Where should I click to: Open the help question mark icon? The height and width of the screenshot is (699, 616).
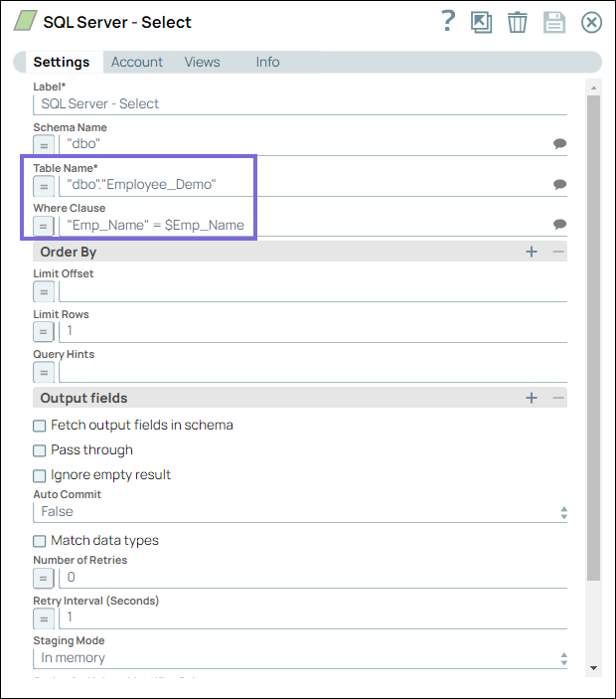(448, 21)
